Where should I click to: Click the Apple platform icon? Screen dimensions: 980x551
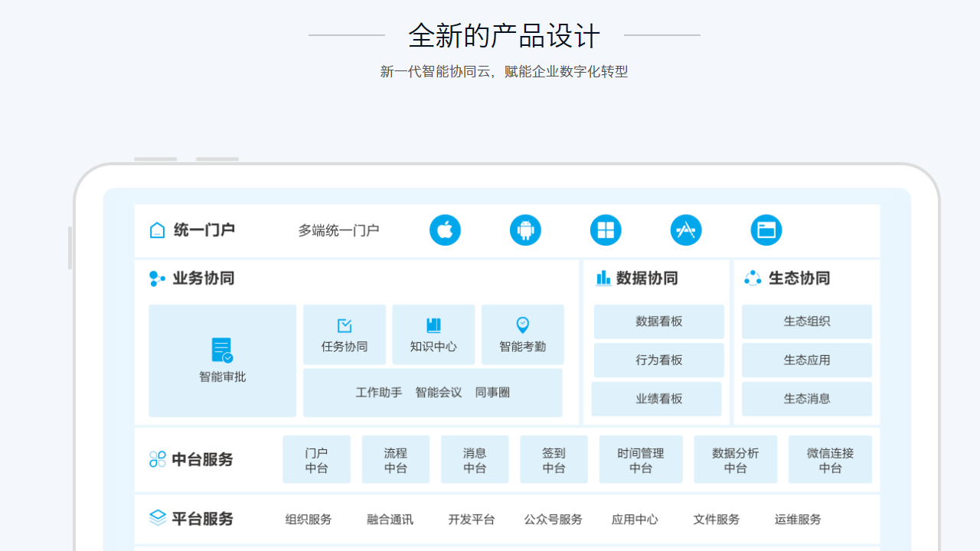pos(445,230)
